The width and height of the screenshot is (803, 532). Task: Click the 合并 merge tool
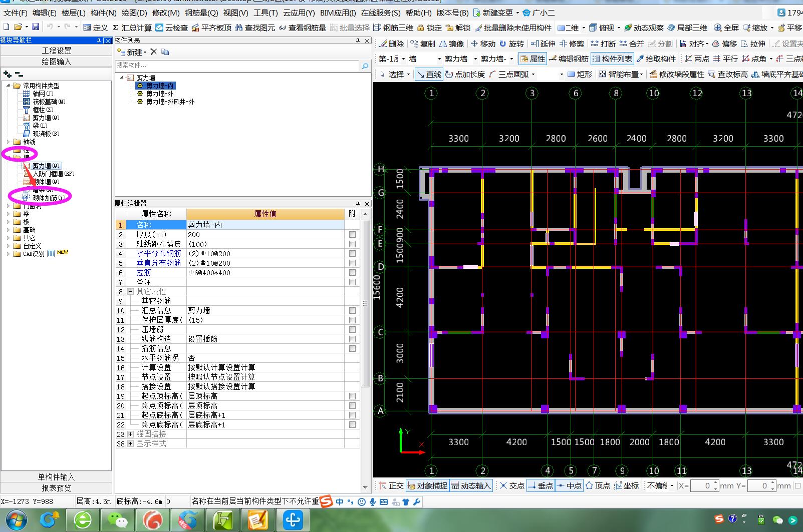coord(632,44)
